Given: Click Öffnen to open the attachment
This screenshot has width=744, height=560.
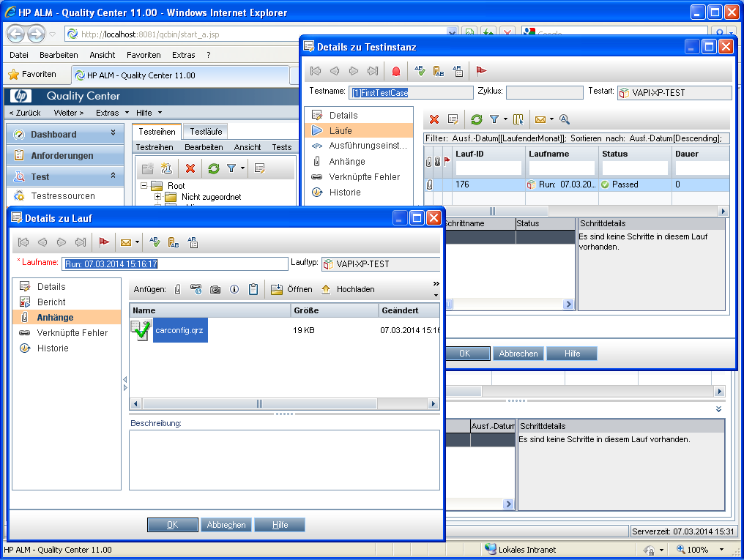Looking at the screenshot, I should coord(291,289).
